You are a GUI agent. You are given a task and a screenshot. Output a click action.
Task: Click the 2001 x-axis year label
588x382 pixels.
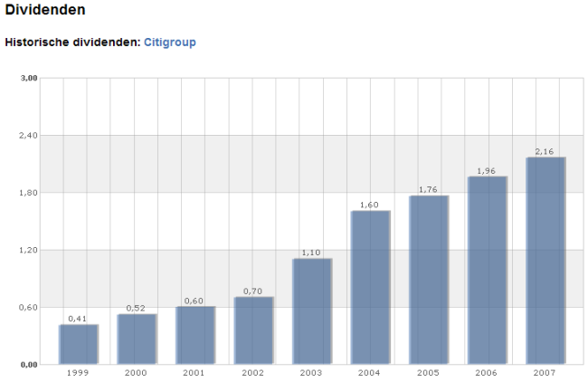[x=194, y=373]
